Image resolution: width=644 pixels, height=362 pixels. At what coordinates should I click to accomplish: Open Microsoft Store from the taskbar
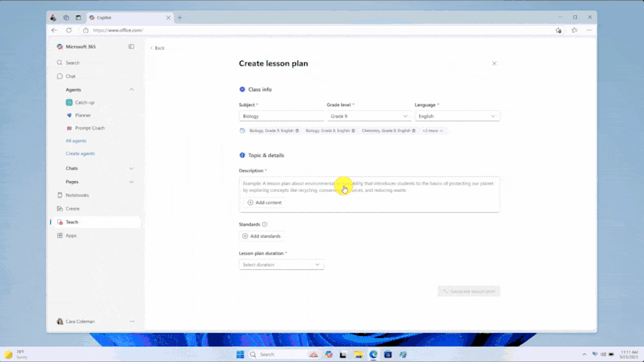(x=387, y=355)
